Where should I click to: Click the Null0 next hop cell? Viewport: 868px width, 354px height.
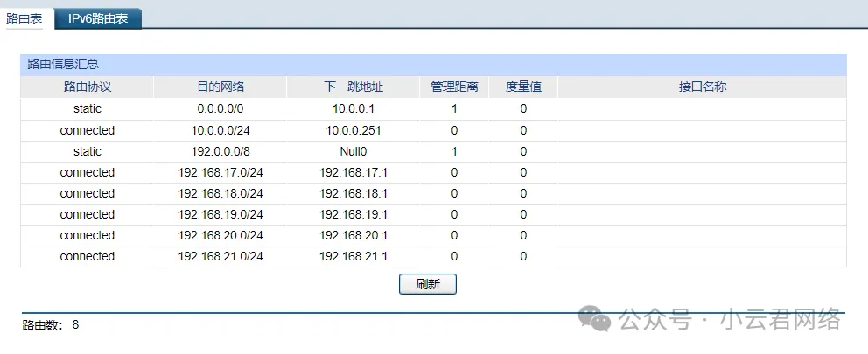pyautogui.click(x=353, y=151)
